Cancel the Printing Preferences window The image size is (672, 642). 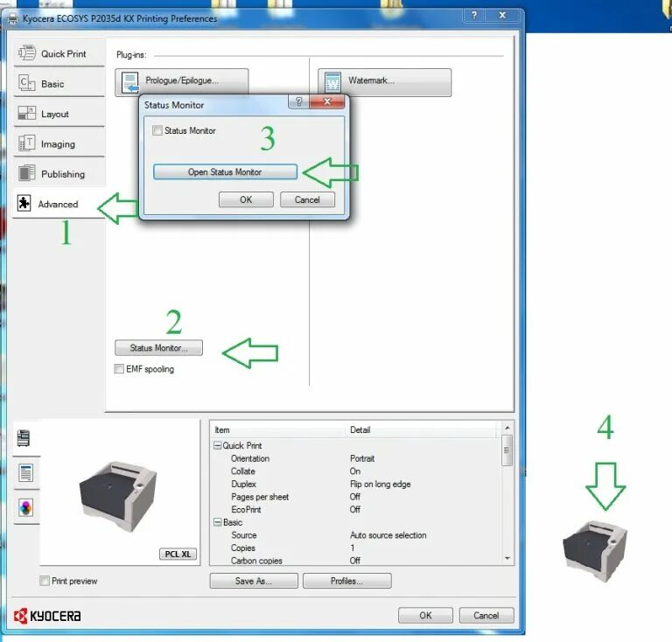pos(486,615)
